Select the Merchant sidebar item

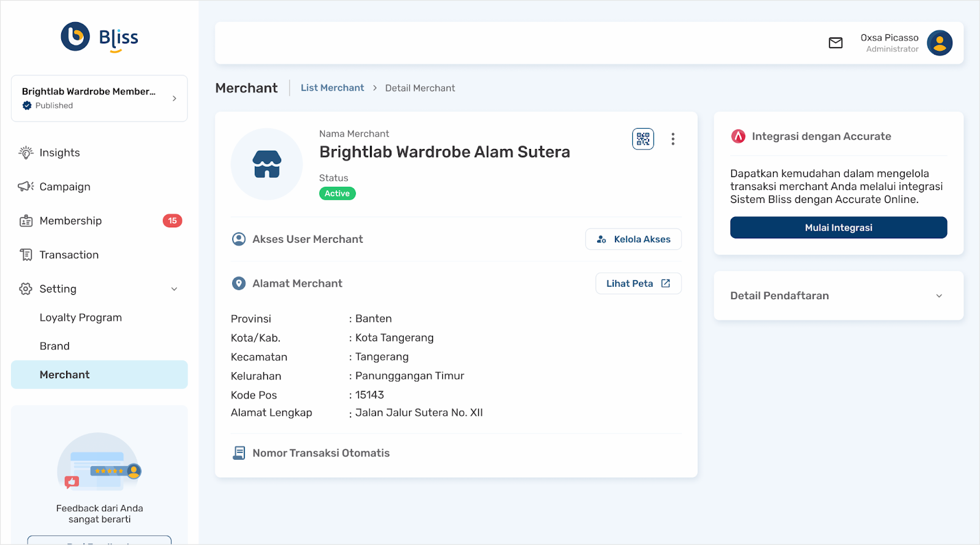pos(99,375)
